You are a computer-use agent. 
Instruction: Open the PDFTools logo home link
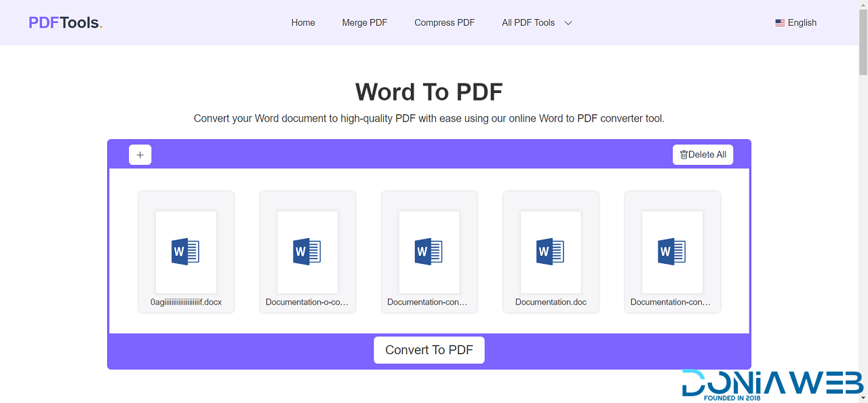point(65,22)
